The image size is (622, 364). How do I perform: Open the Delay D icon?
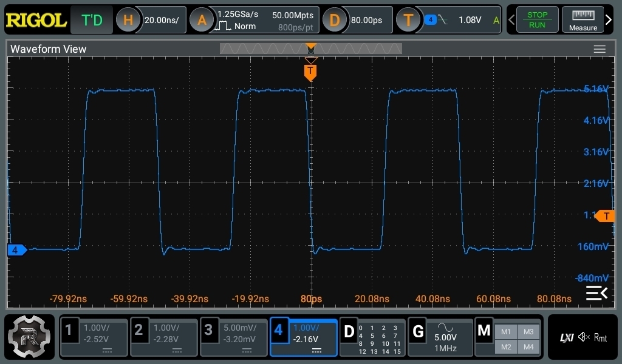tap(335, 20)
